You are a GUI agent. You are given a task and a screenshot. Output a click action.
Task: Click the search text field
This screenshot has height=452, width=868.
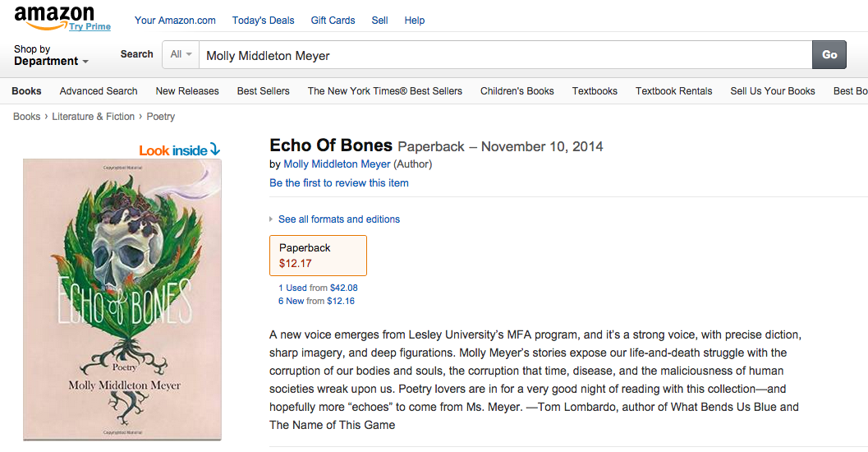point(501,56)
